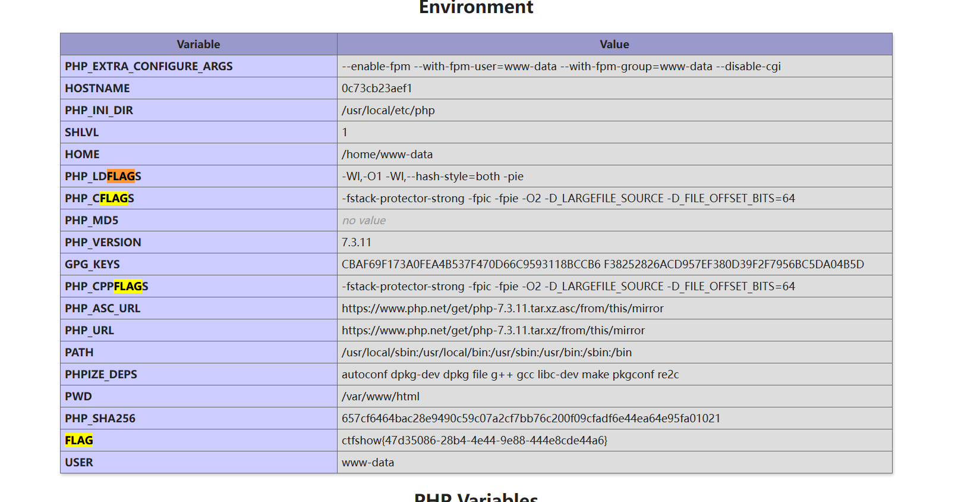Click the PHP_URL tar.xz mirror URL

pyautogui.click(x=493, y=331)
